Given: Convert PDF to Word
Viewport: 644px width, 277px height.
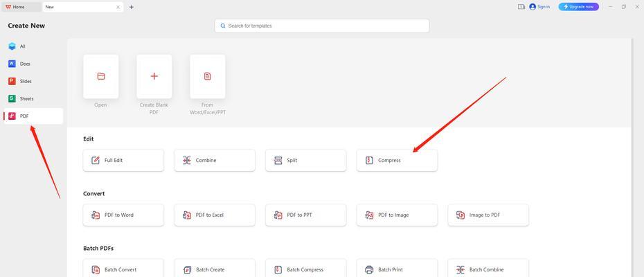Looking at the screenshot, I should pos(123,215).
